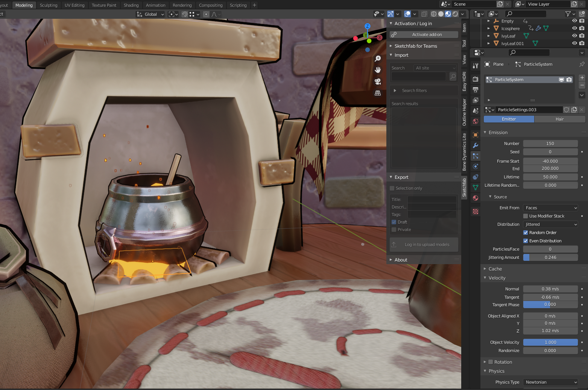Image resolution: width=588 pixels, height=390 pixels.
Task: Enable the Rotation panel checkbox
Action: point(491,362)
